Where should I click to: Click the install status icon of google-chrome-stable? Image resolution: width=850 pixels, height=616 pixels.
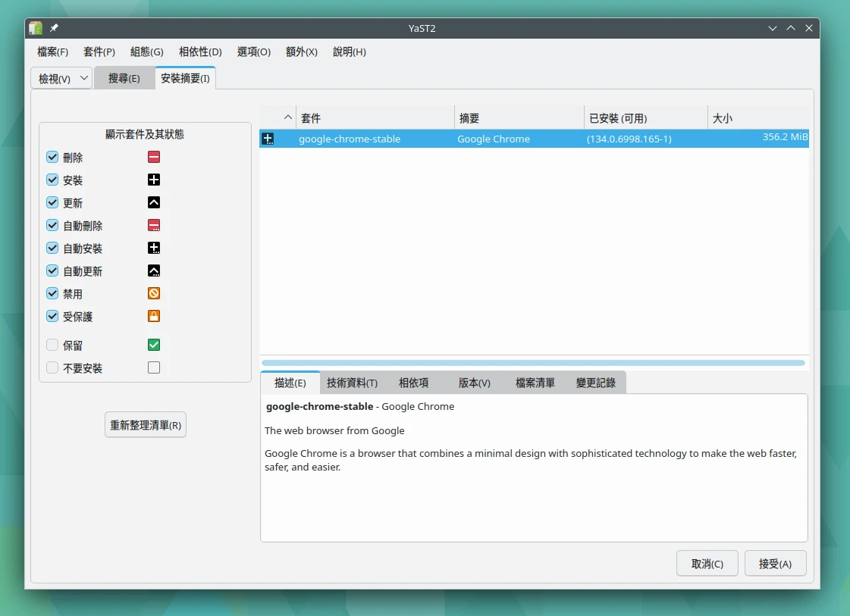click(x=268, y=139)
